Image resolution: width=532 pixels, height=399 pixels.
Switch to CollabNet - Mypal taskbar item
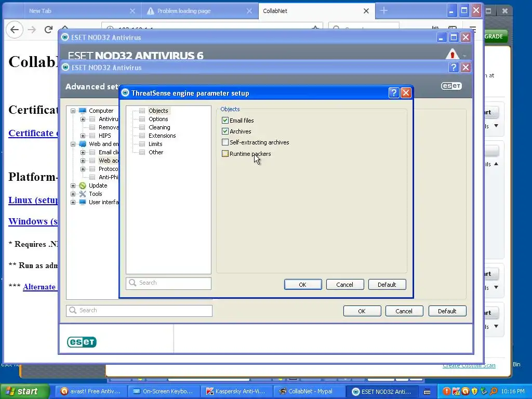click(x=310, y=391)
